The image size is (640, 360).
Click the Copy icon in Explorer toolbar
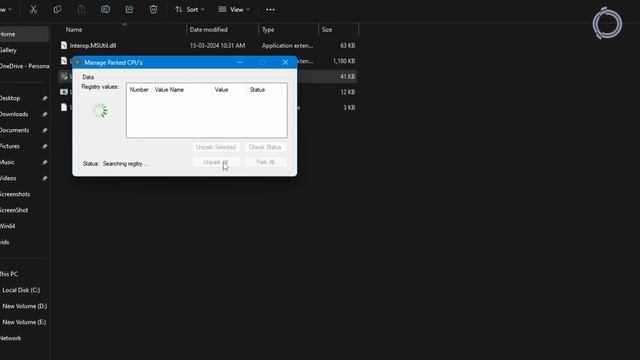coord(58,9)
